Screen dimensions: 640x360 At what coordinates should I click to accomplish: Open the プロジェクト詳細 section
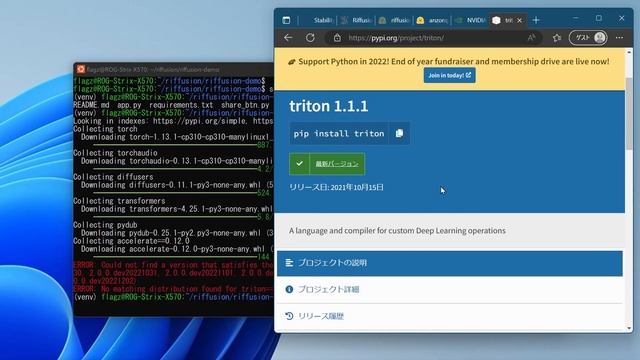click(450, 289)
